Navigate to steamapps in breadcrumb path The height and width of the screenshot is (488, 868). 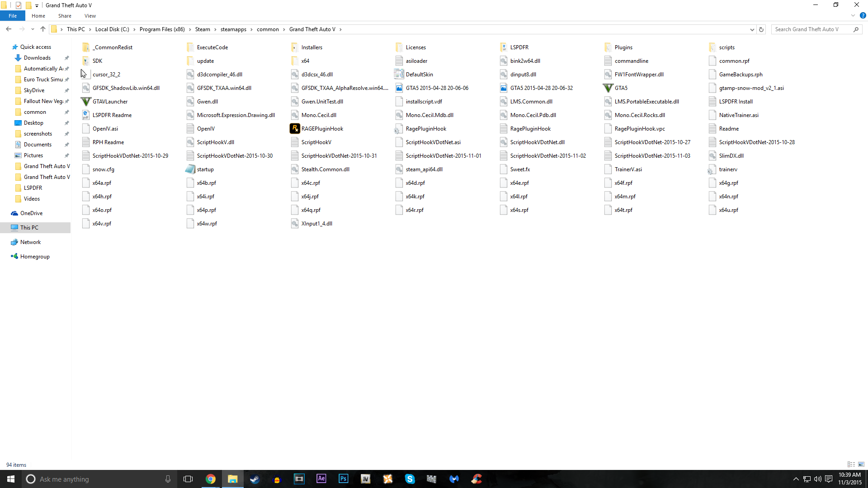(x=233, y=29)
